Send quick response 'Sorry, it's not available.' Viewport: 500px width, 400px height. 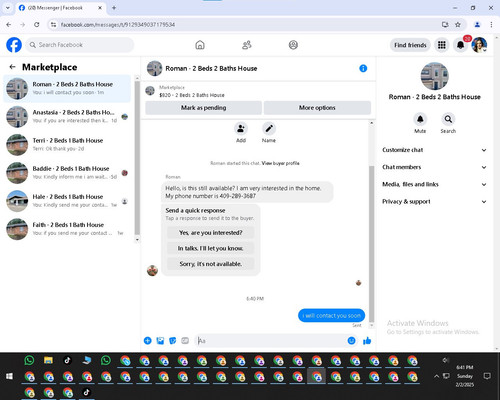[211, 264]
